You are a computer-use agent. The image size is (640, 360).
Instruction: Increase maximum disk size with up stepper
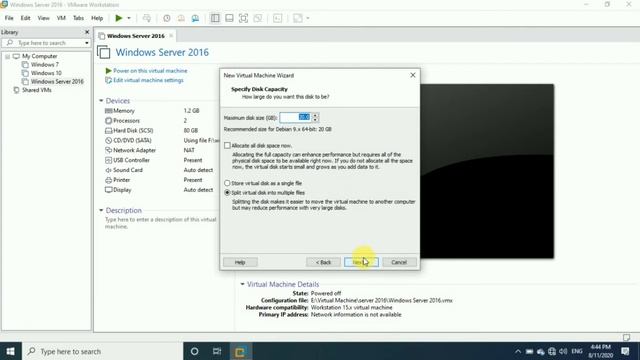coord(315,115)
